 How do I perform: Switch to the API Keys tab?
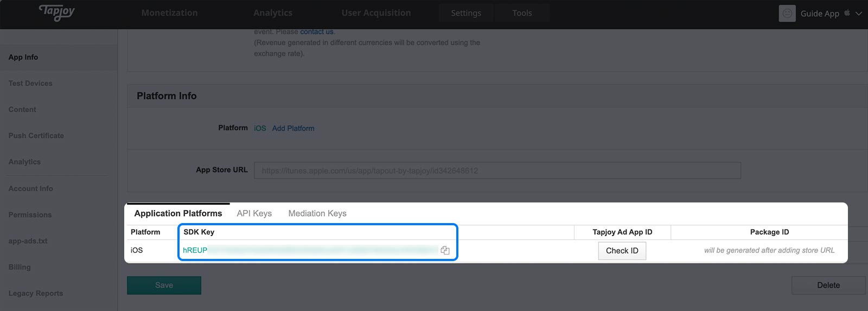tap(254, 213)
